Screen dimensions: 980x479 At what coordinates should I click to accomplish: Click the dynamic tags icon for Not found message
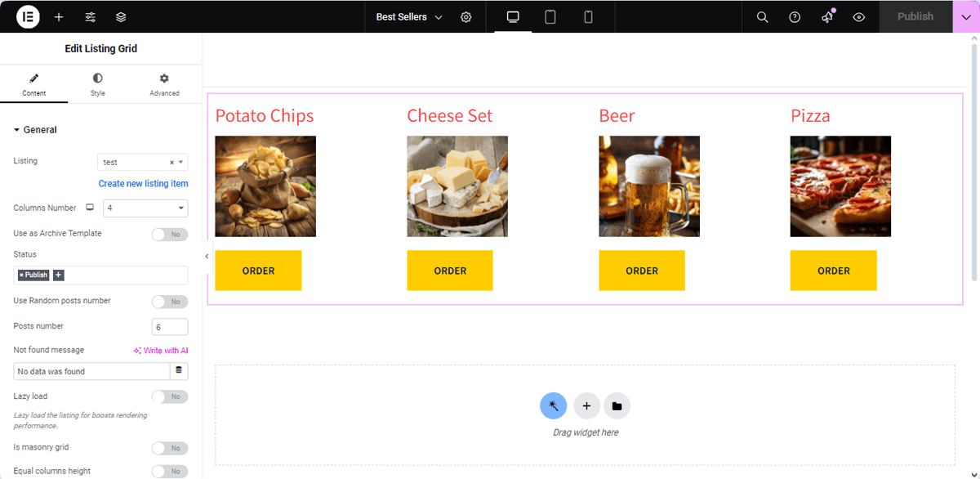point(179,370)
